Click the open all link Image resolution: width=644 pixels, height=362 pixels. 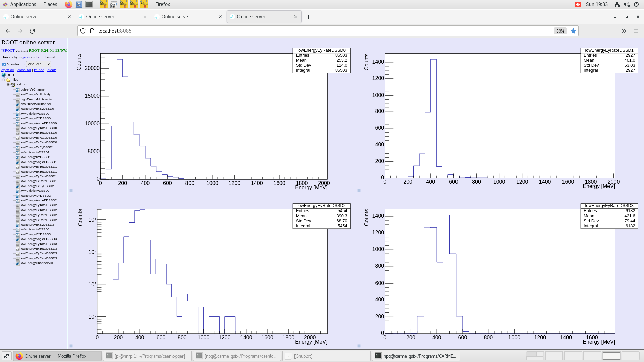tap(8, 70)
